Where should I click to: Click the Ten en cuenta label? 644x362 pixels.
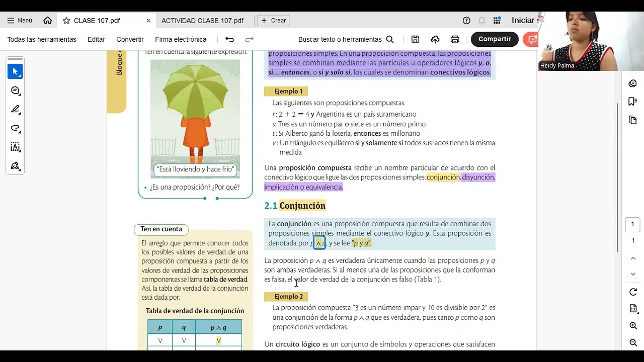162,229
